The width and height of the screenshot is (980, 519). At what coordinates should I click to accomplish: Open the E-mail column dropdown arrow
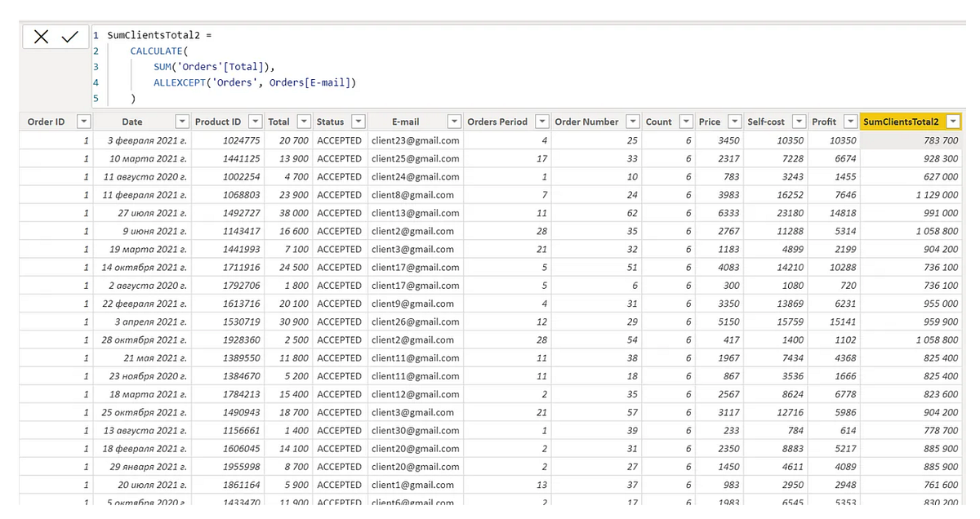coord(454,121)
